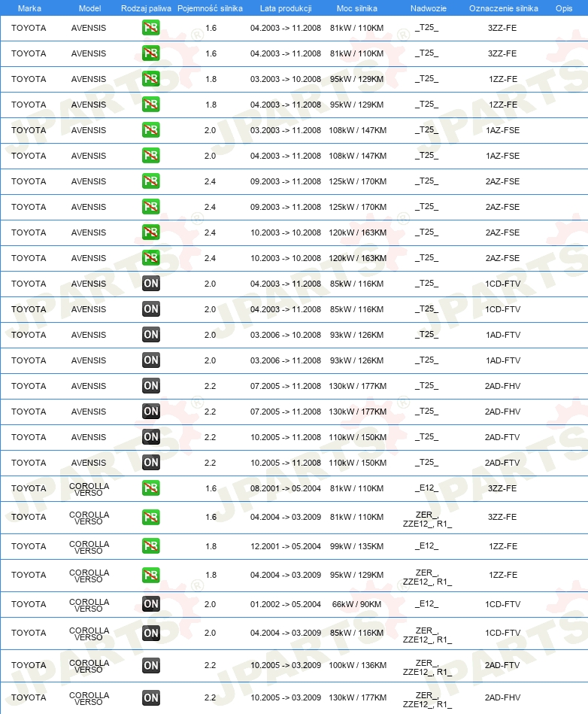Click 93kW / 126KM in 03.2006 -> 10.2008 row

coord(357,335)
